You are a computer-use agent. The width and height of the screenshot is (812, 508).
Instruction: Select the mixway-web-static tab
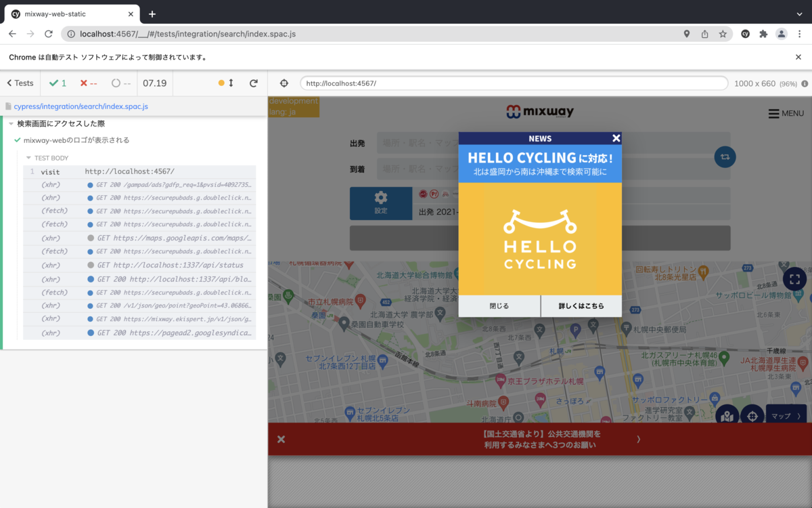point(70,14)
